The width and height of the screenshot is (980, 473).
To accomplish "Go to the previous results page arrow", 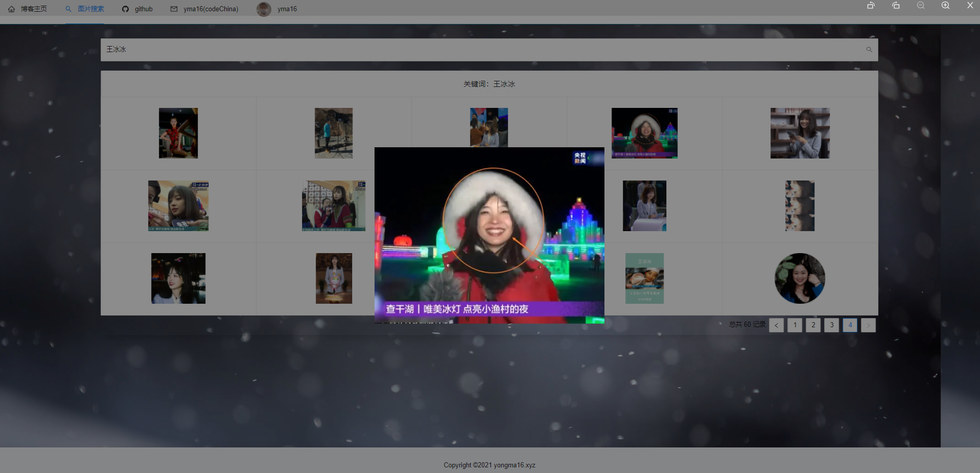I will point(776,325).
